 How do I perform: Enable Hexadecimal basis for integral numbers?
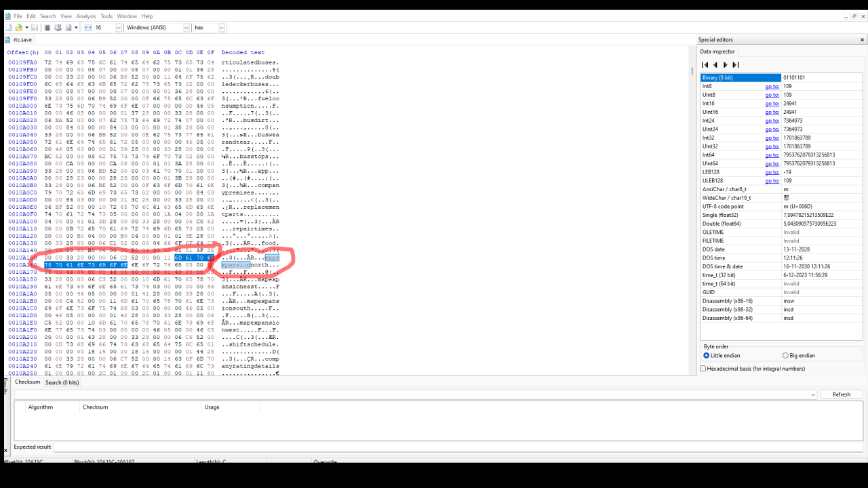tap(703, 369)
